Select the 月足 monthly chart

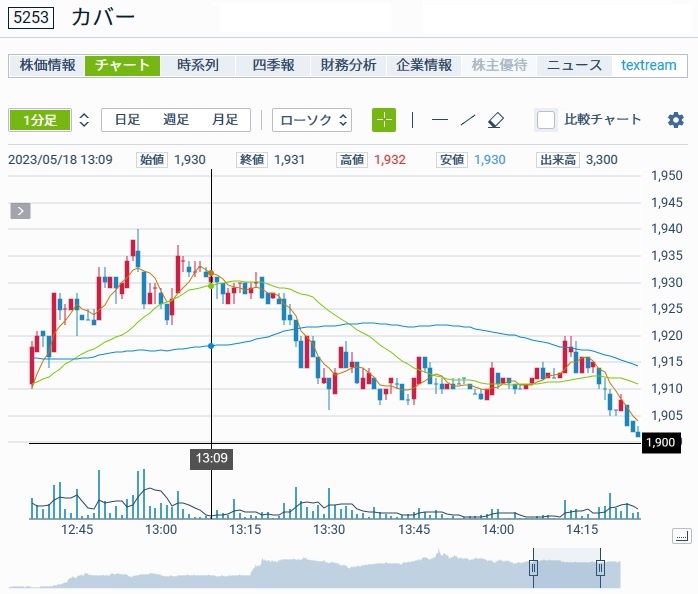[x=224, y=120]
